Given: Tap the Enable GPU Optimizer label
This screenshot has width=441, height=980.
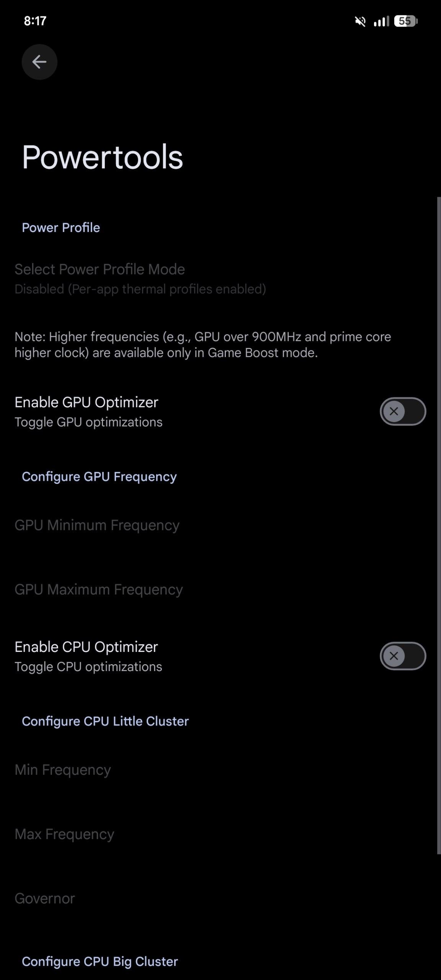Looking at the screenshot, I should (87, 402).
